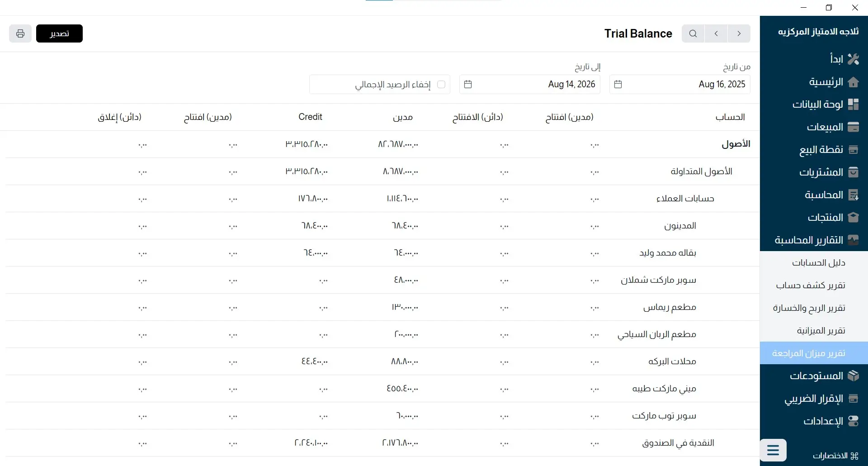Click the shortcuts (الاختصارات) link
Viewport: 868px width, 466px height.
(x=835, y=456)
